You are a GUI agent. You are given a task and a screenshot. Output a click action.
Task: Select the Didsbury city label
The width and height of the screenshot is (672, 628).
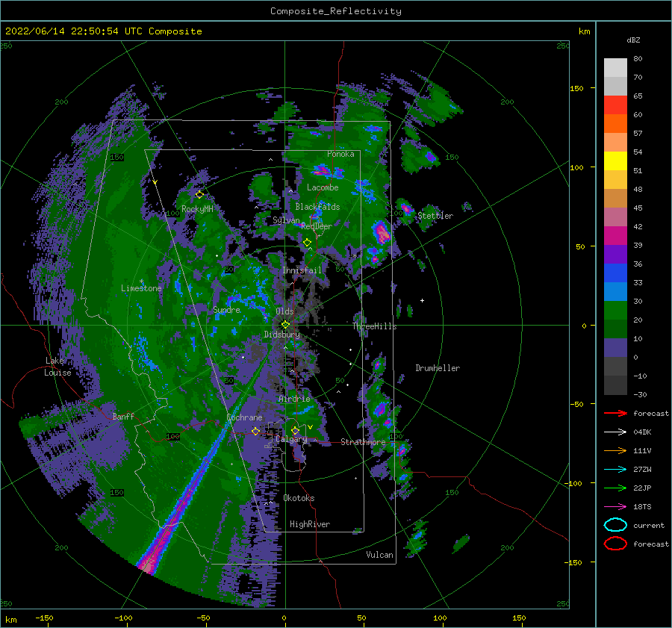(x=282, y=335)
